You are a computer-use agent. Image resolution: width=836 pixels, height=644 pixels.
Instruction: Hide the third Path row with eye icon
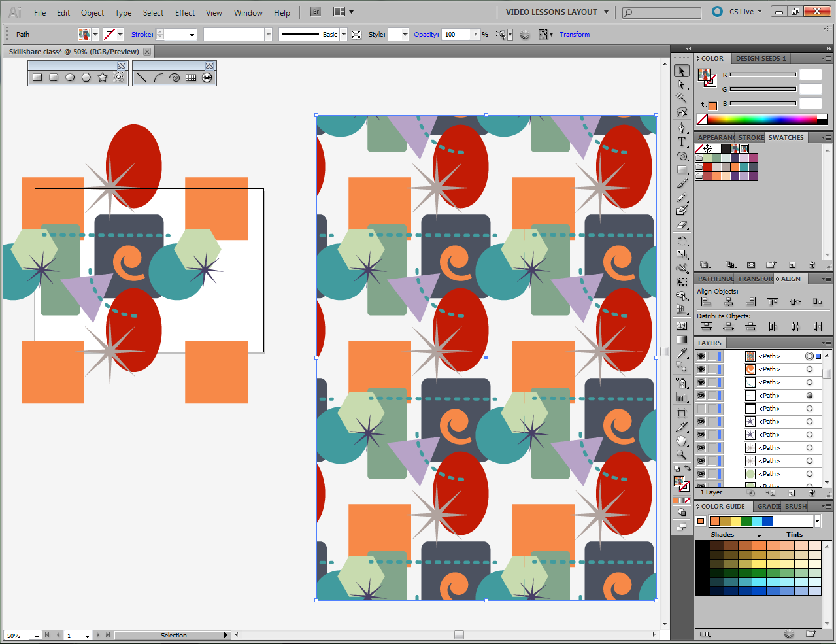701,382
